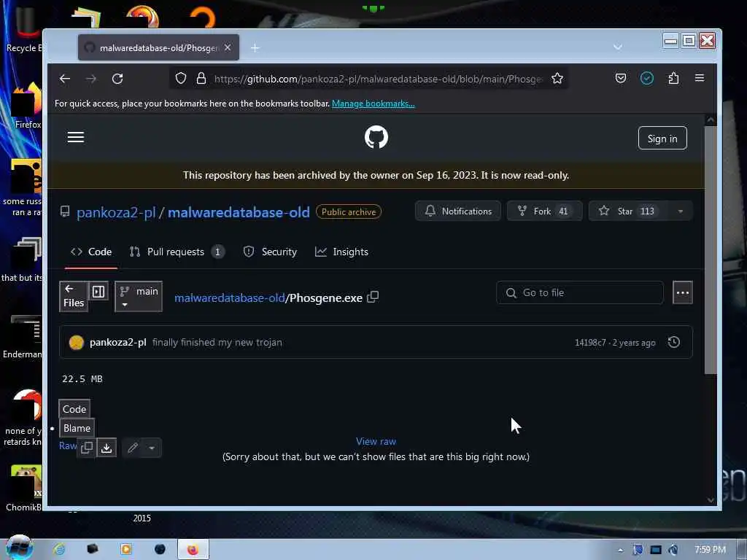Click the pencil edit file icon
The width and height of the screenshot is (747, 560).
click(x=133, y=448)
